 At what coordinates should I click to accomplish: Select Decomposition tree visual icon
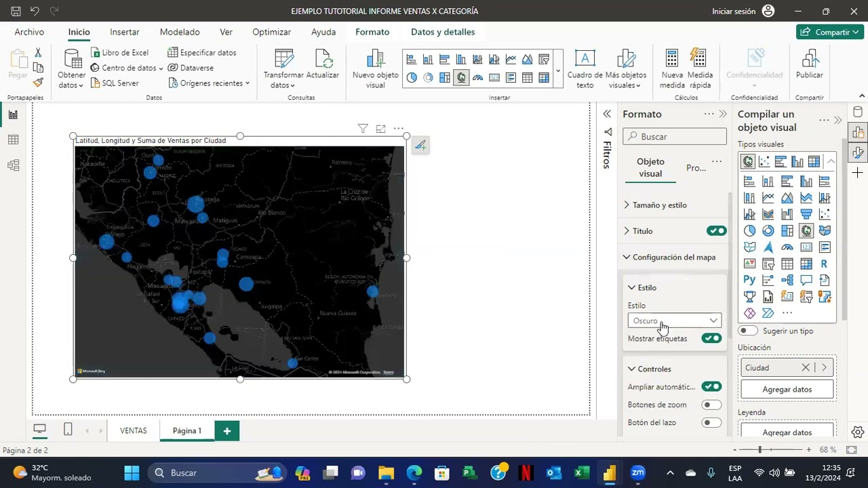tap(787, 280)
